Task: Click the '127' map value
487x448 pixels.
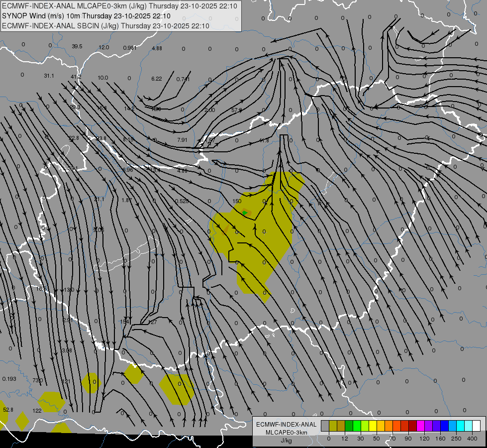Action: point(153,322)
